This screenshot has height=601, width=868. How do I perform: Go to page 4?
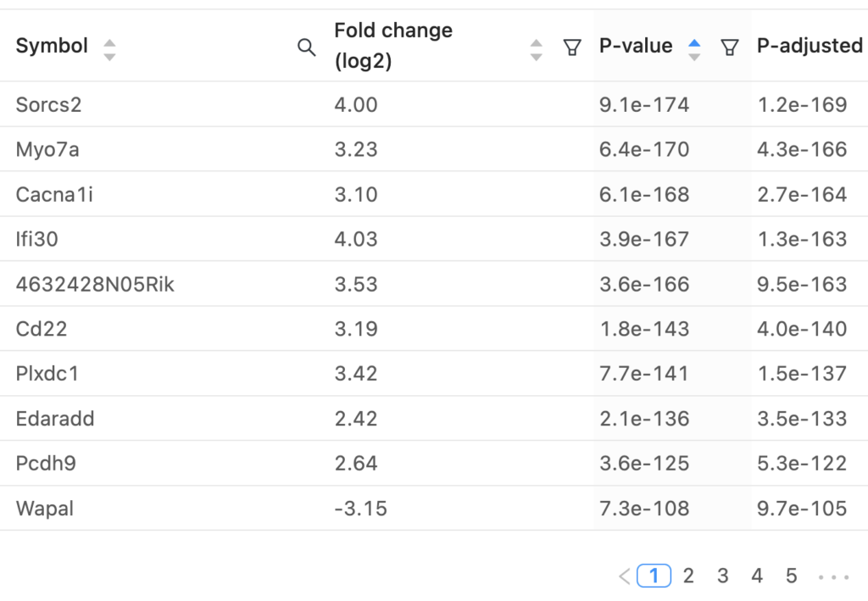757,576
